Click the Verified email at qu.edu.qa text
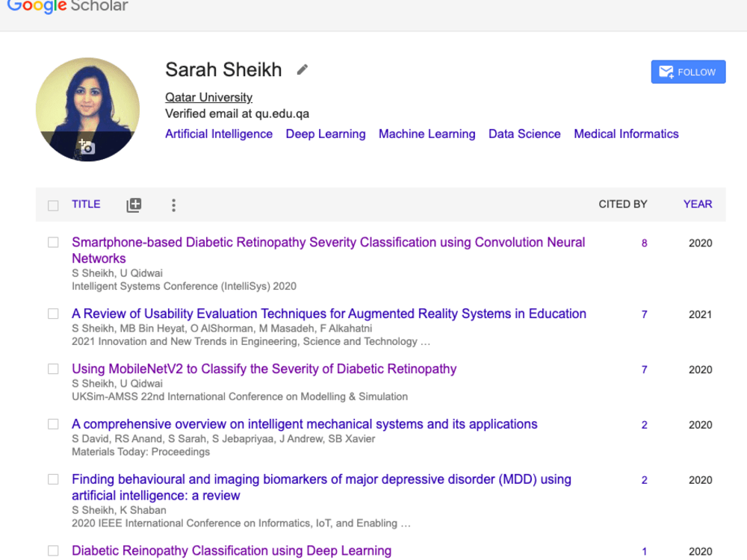The image size is (747, 560). click(237, 113)
